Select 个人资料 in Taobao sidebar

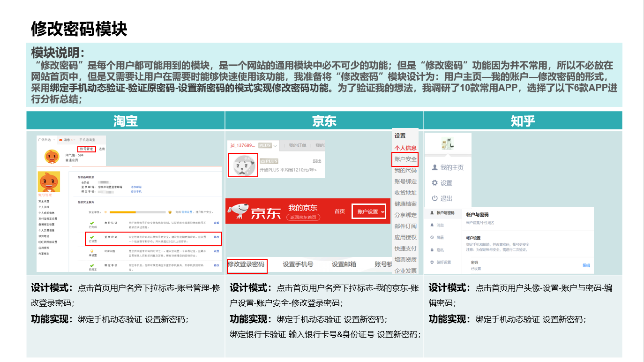click(x=44, y=206)
